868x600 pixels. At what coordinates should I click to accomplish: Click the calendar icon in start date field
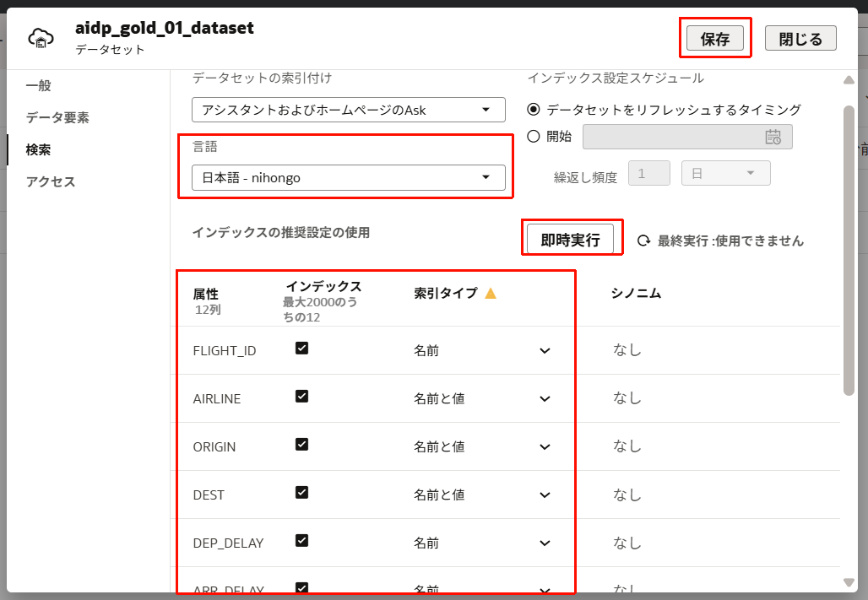[773, 137]
